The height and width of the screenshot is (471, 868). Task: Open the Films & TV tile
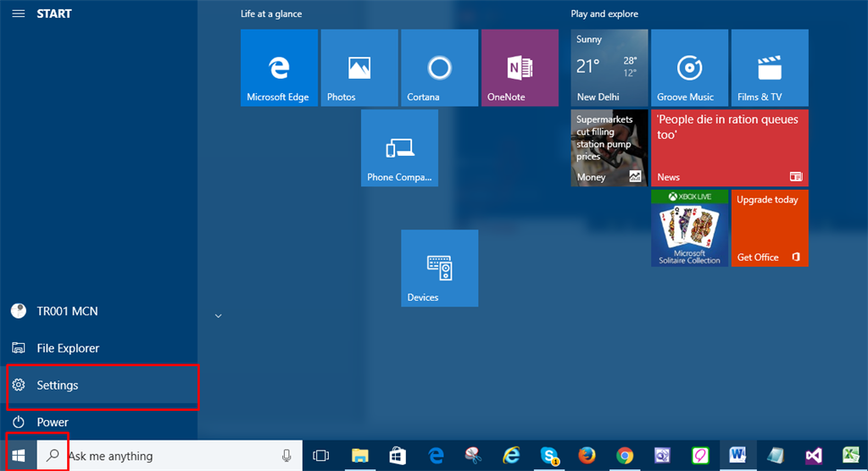[x=770, y=68]
